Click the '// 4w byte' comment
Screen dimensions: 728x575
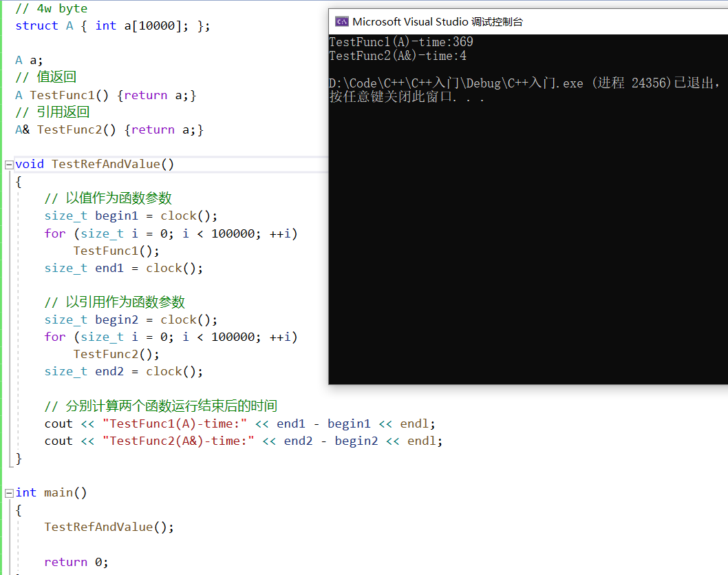[x=51, y=8]
